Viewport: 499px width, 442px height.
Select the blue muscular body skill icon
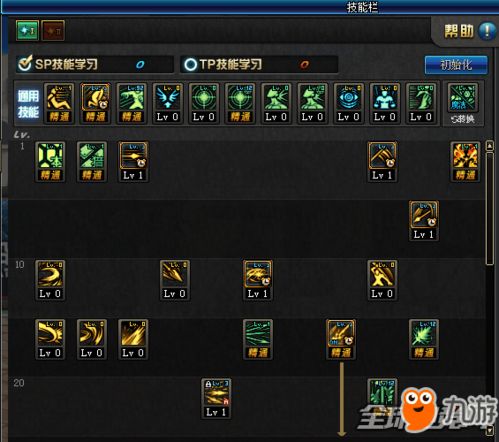[385, 103]
